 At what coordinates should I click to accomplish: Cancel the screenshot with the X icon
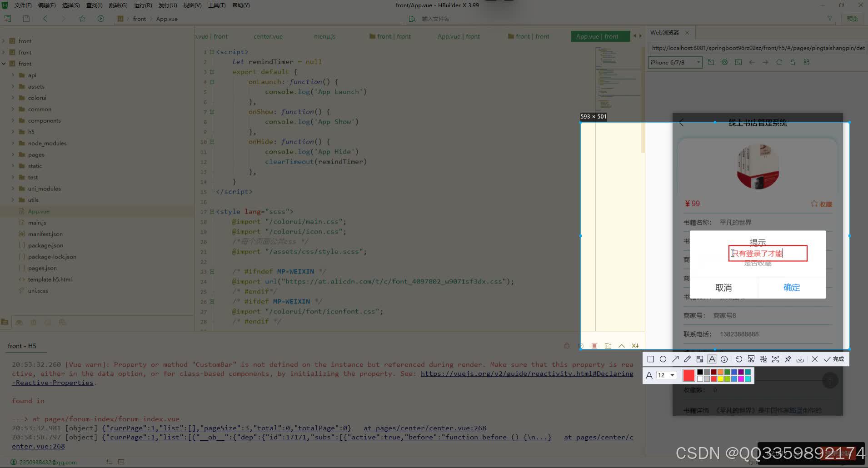click(815, 359)
